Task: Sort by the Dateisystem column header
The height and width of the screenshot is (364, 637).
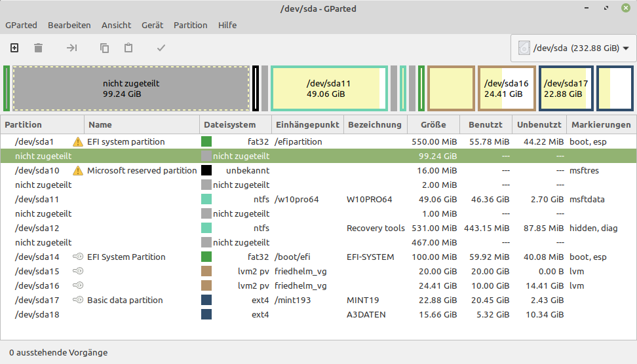Action: 236,124
